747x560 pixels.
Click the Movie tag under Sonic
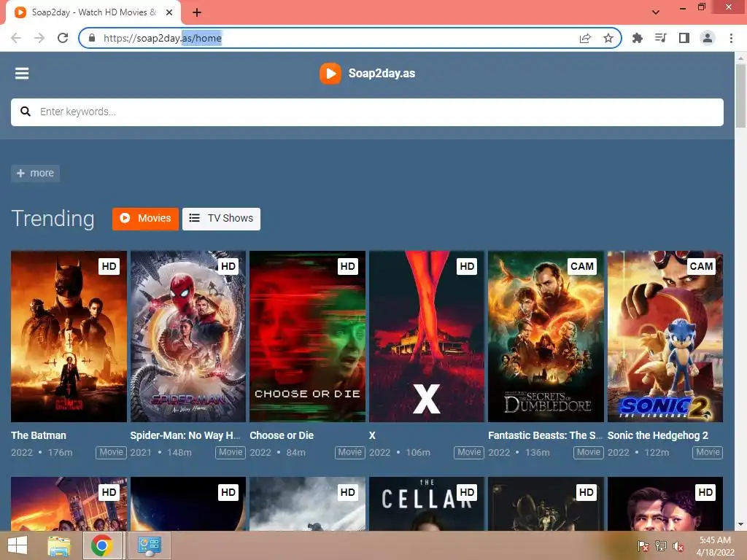708,452
